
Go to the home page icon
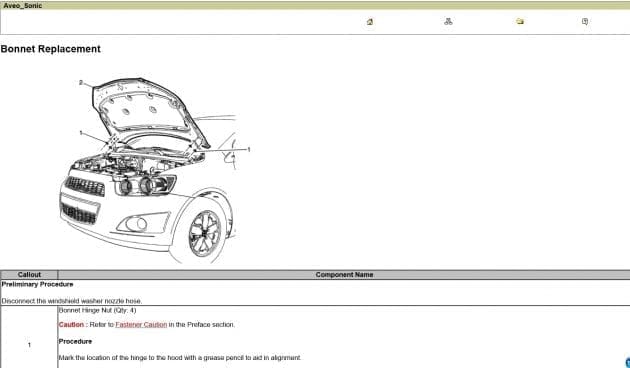tap(370, 22)
